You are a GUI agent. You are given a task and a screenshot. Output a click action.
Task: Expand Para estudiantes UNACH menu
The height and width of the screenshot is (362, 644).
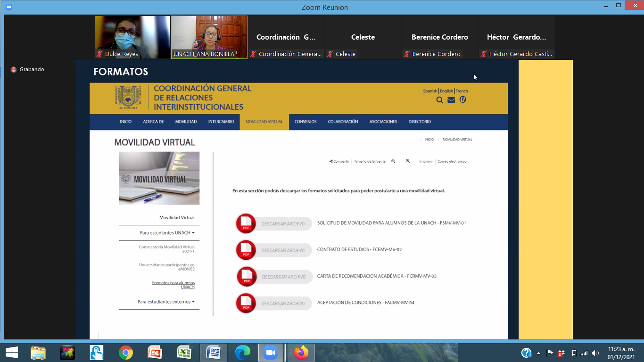pos(167,233)
